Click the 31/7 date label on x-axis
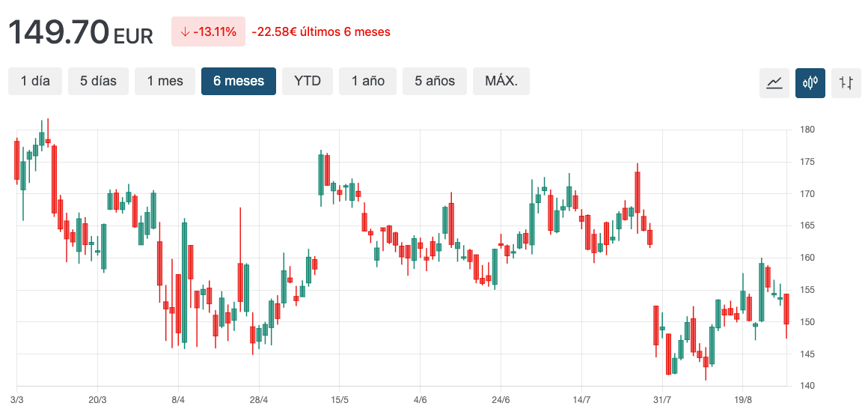 pos(661,400)
